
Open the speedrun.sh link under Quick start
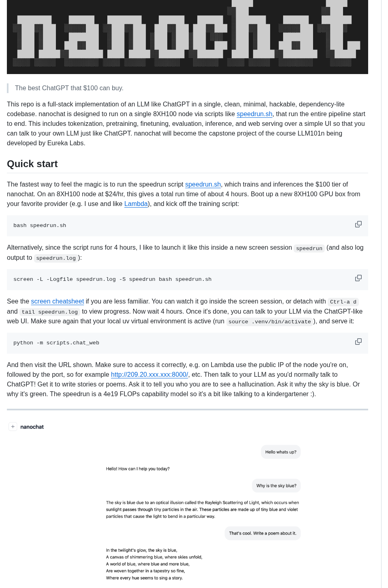pos(203,184)
